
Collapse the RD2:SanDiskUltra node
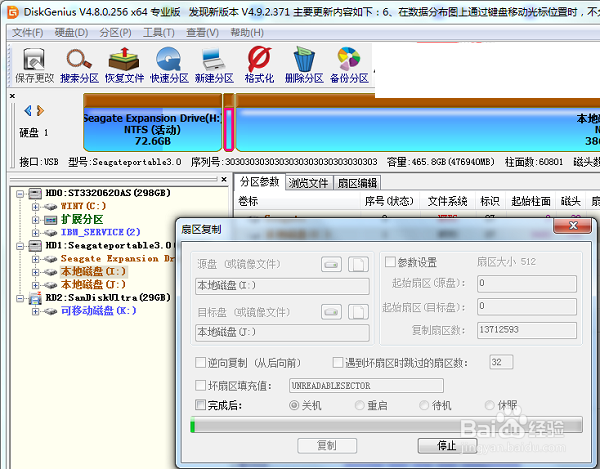pos(20,298)
